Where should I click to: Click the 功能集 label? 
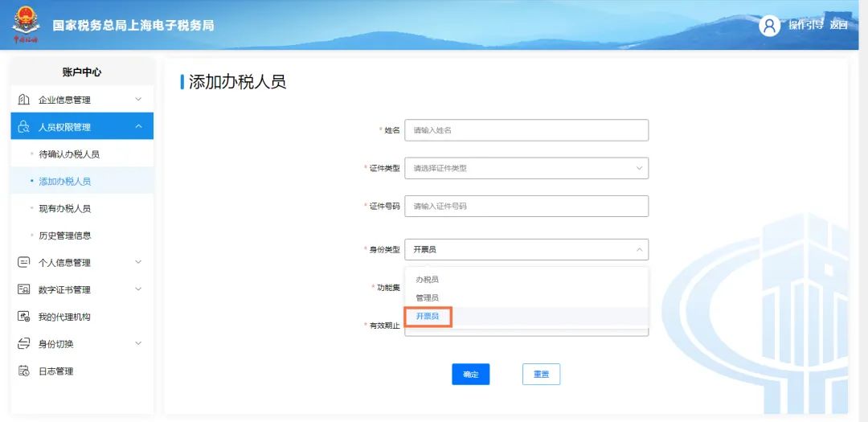click(x=389, y=288)
